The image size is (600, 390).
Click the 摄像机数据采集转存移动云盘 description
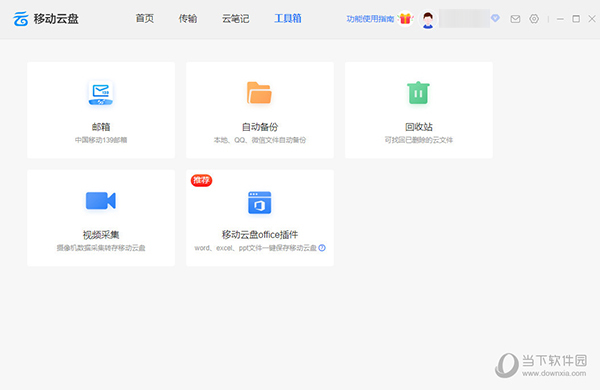pos(101,248)
